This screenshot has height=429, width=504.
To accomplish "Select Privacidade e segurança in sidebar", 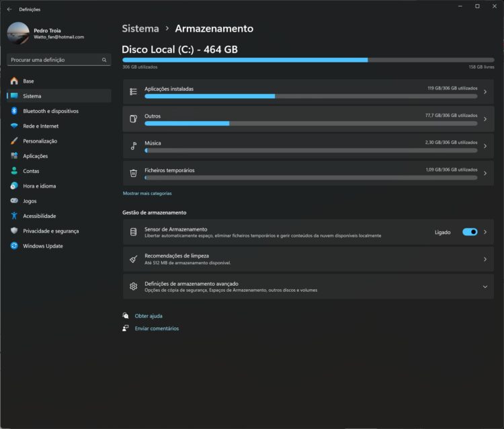I will (50, 231).
